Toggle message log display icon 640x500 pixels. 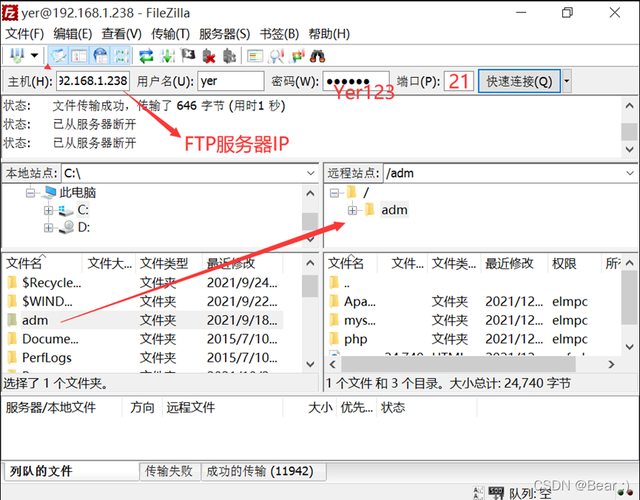pos(58,56)
